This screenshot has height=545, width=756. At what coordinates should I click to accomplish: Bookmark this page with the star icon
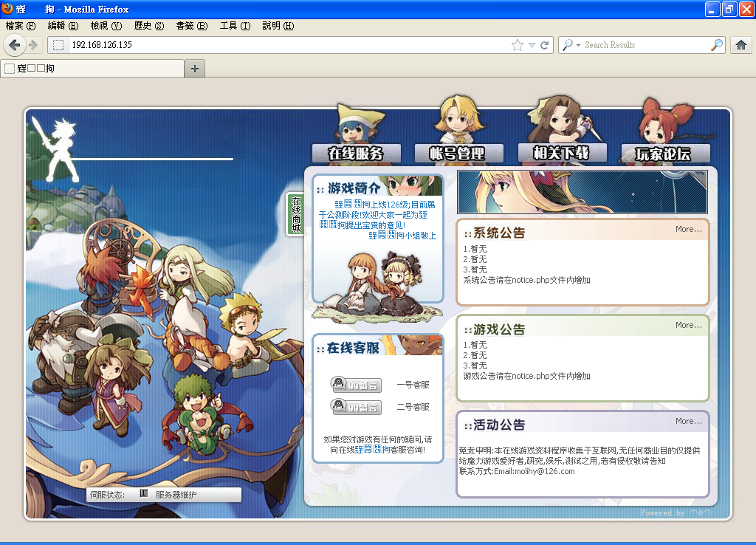pyautogui.click(x=518, y=45)
